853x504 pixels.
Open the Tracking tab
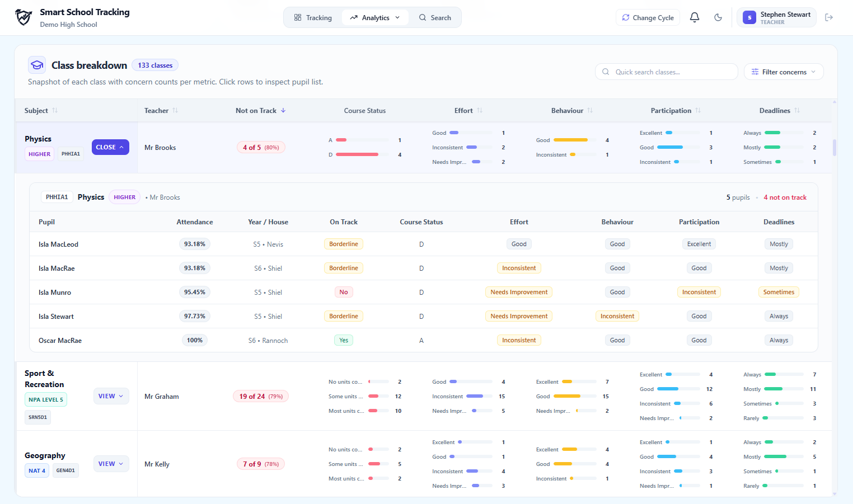(313, 18)
